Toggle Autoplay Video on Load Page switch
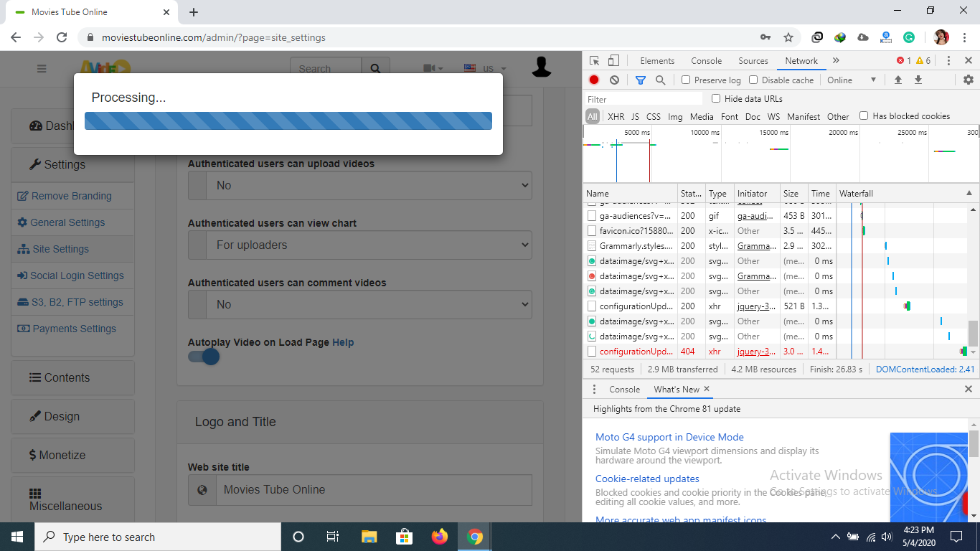 pyautogui.click(x=204, y=357)
